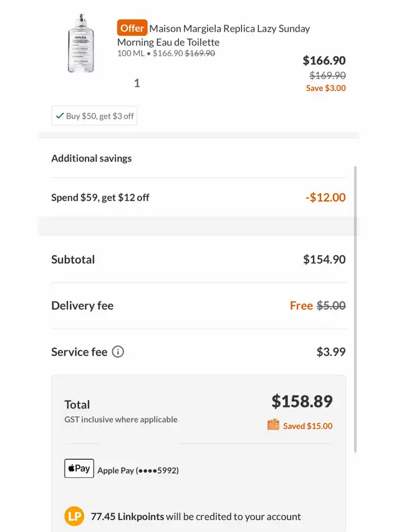The height and width of the screenshot is (532, 399).
Task: Open the Maison Margiela perfume bottle thumbnail
Action: click(x=81, y=43)
